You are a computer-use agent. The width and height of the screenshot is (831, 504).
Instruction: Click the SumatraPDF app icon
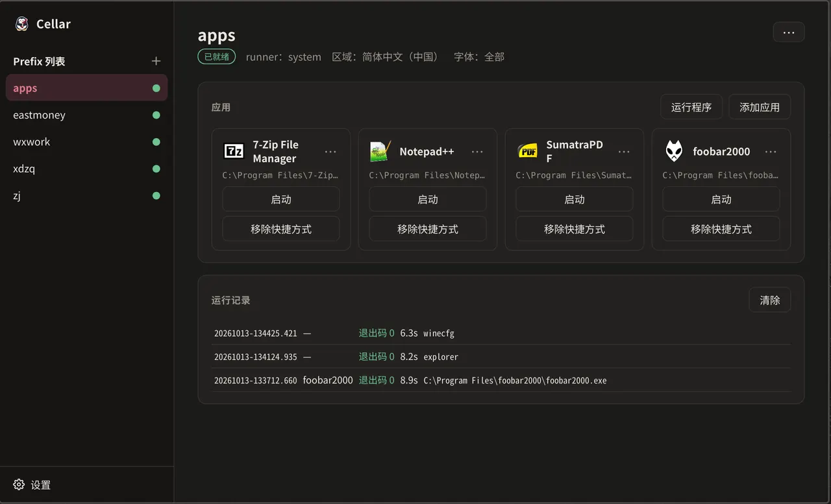(x=527, y=151)
